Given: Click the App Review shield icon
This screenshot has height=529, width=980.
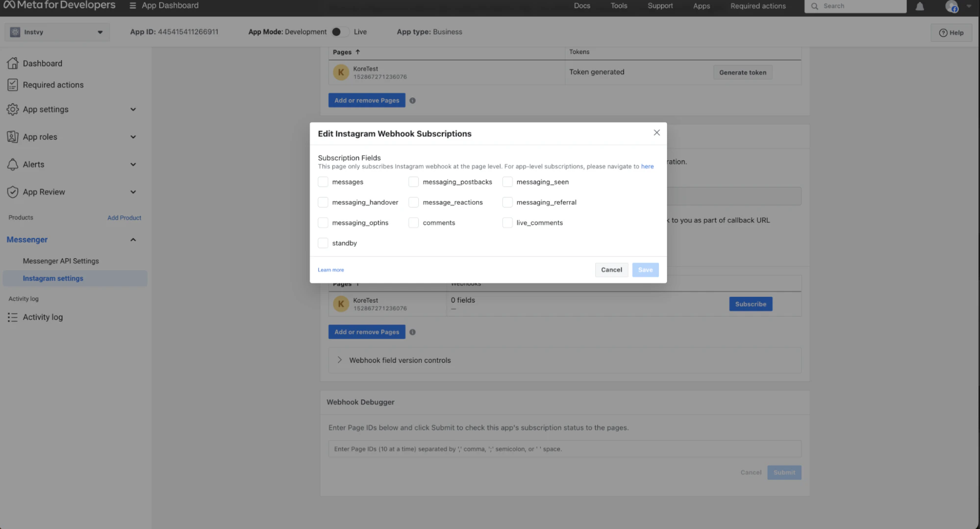Looking at the screenshot, I should pyautogui.click(x=12, y=192).
